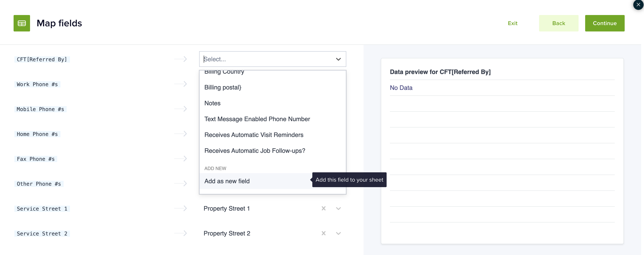Screen dimensions: 644x255
Task: Expand the Property Street 1 field dropdown
Action: click(338, 208)
